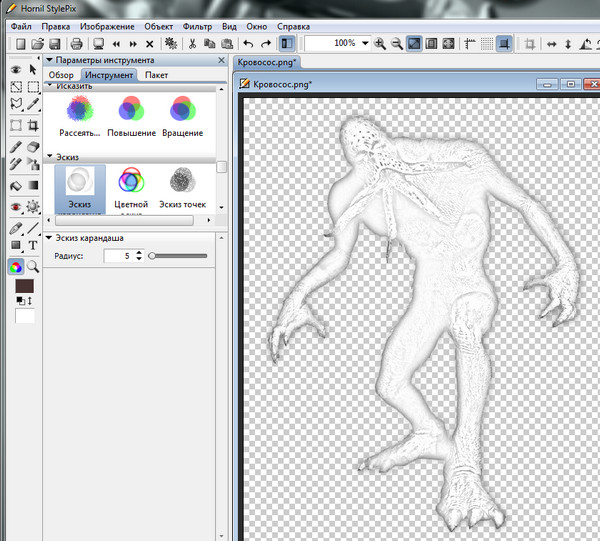
Task: Click the Cut scissors icon
Action: 191,44
